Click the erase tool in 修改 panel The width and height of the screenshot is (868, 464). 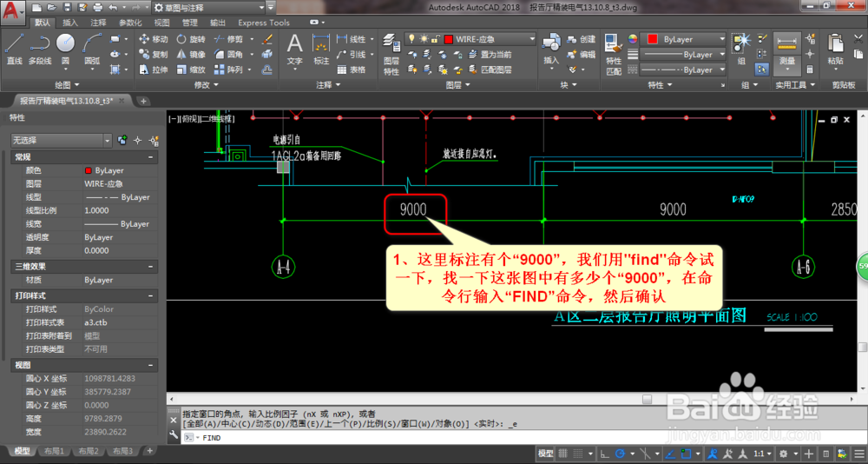[266, 39]
